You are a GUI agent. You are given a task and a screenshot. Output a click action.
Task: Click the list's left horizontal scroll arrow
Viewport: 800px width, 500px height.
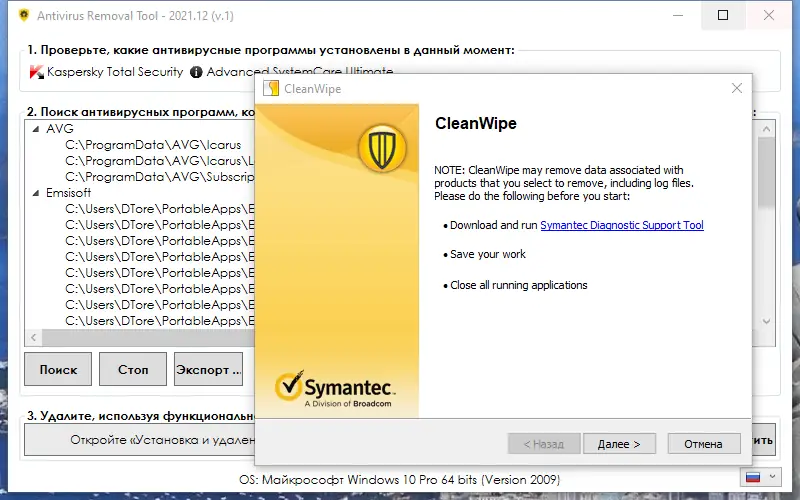click(x=35, y=337)
